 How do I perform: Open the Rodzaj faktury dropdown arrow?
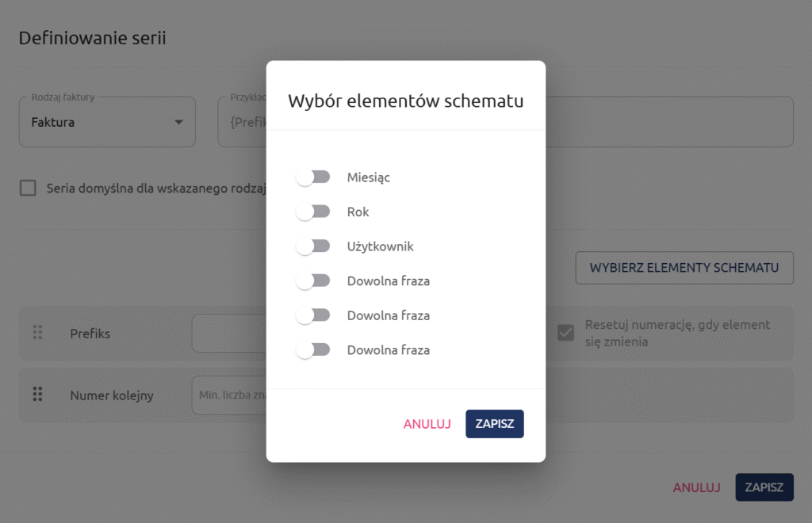[178, 122]
